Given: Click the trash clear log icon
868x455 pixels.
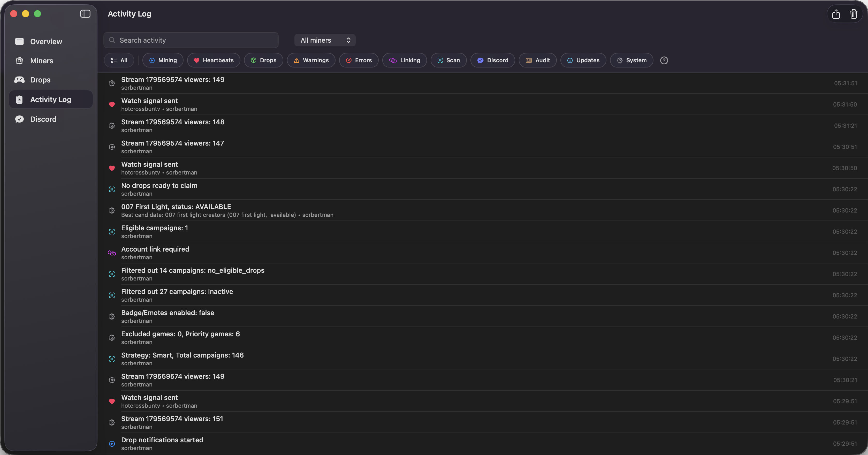Looking at the screenshot, I should 854,14.
